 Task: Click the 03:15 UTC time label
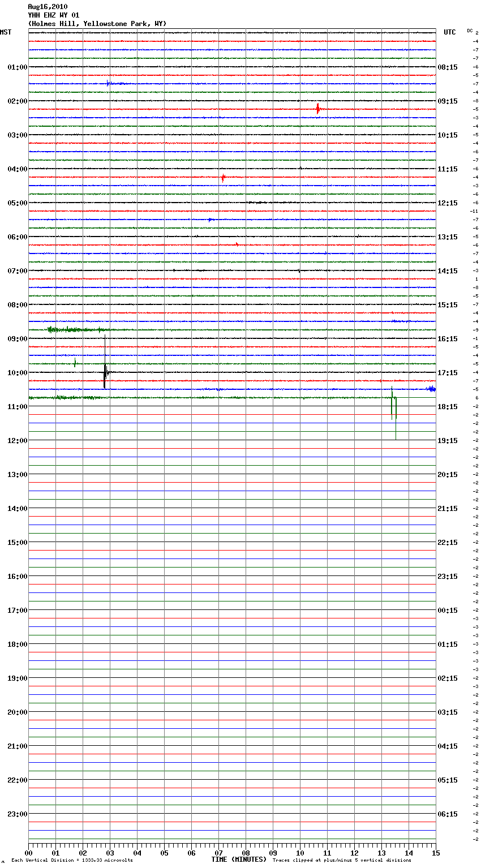click(x=448, y=712)
